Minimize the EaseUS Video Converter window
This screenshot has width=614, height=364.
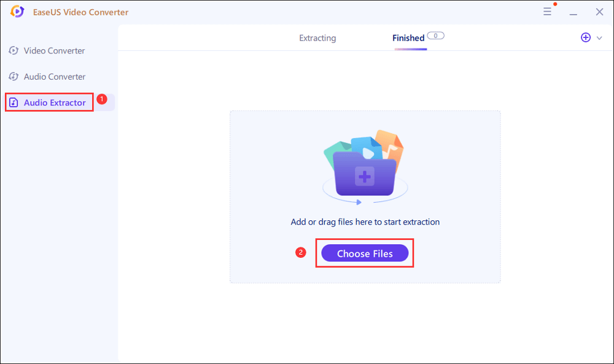(x=573, y=12)
